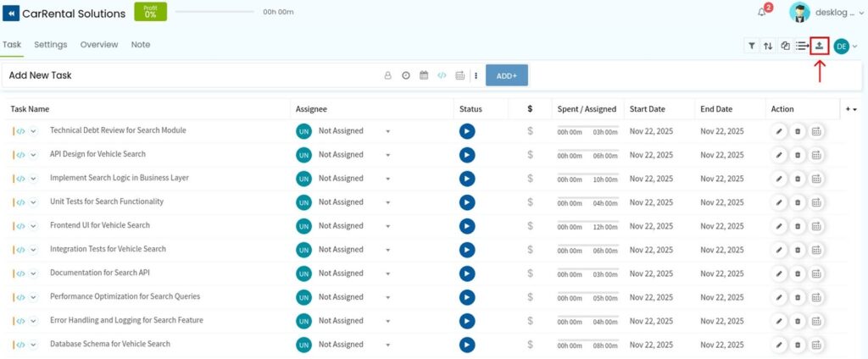Delete the API Design for Vehicle Search task
The height and width of the screenshot is (359, 868).
coord(798,155)
